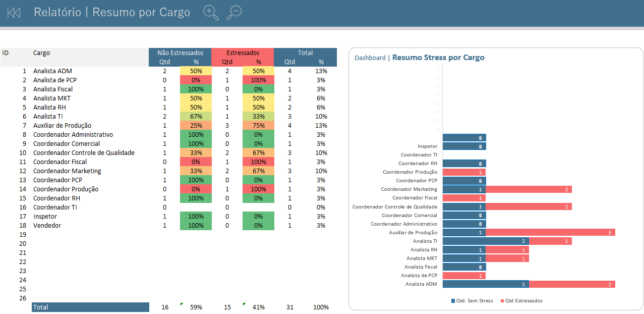Click the zoom out magnifier icon

point(234,13)
